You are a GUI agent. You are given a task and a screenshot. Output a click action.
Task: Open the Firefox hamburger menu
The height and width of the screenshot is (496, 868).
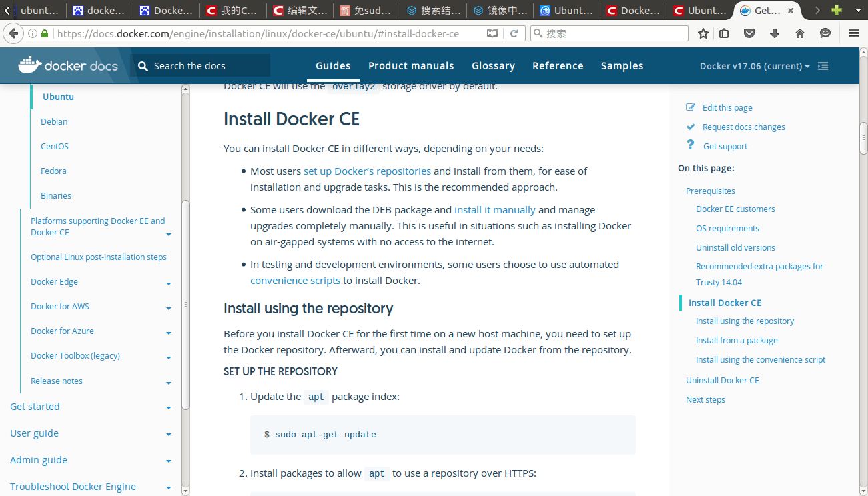click(853, 32)
